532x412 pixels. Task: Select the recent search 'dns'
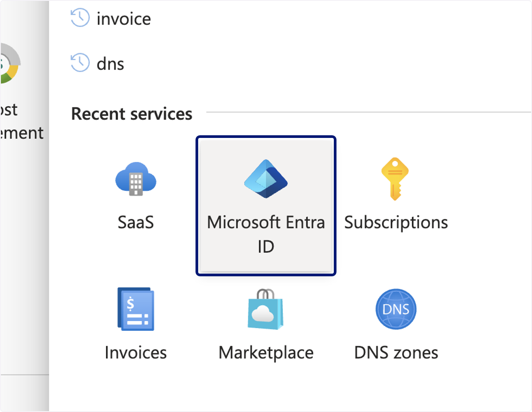point(110,63)
